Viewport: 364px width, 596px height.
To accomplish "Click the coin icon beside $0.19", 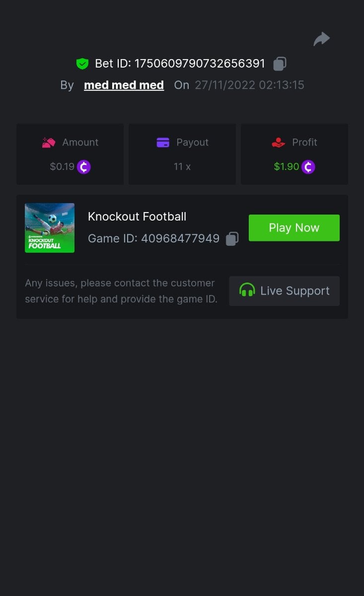I will pyautogui.click(x=83, y=167).
